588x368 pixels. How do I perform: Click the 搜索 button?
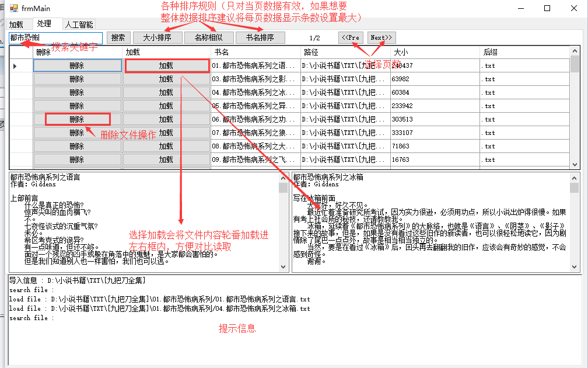pos(118,37)
